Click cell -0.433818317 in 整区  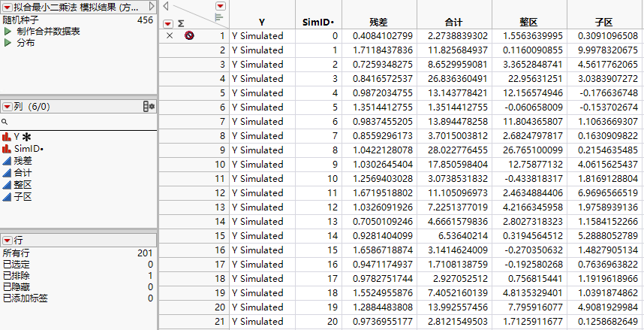coord(529,179)
